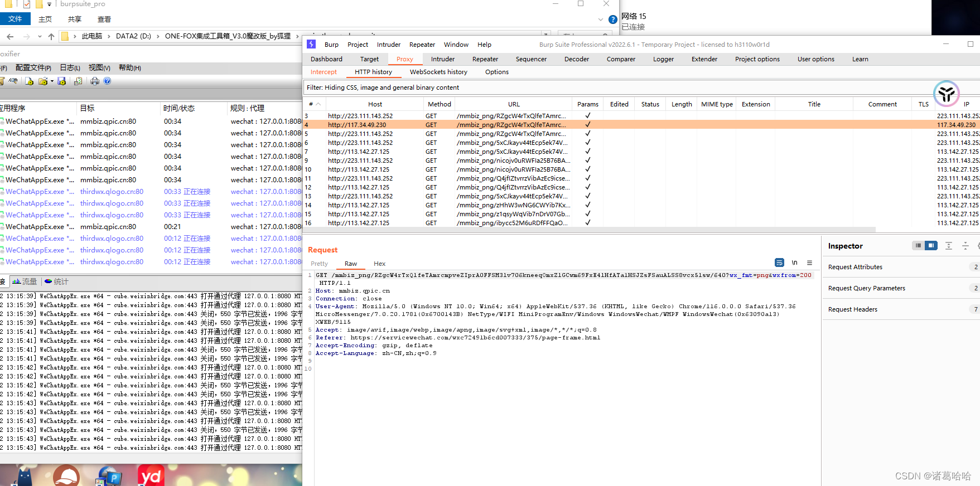Screen dimensions: 980x486
Task: Switch to the Target tab
Action: click(x=369, y=59)
